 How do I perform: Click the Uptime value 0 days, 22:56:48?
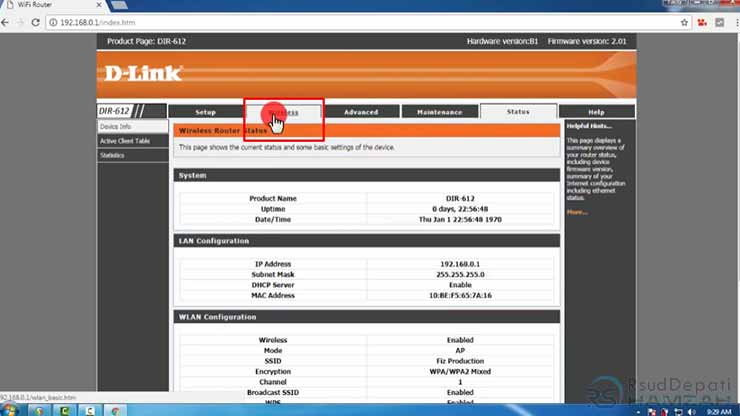[460, 209]
